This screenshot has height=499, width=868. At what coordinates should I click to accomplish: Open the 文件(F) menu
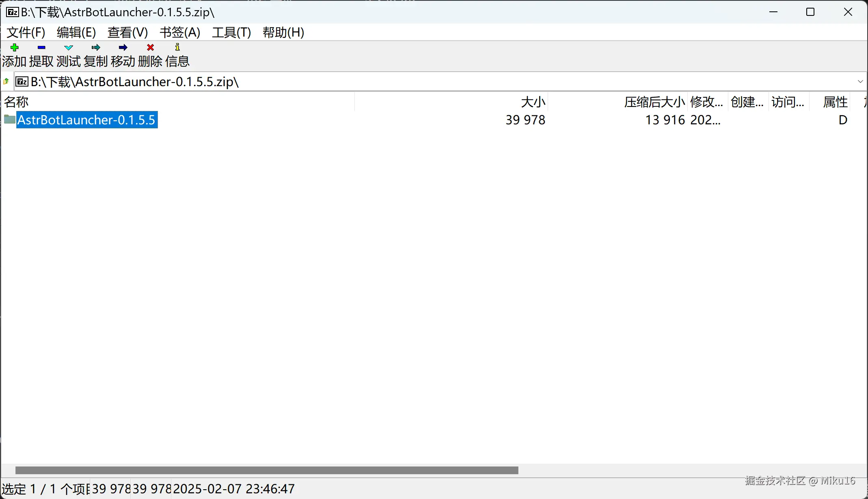tap(26, 33)
